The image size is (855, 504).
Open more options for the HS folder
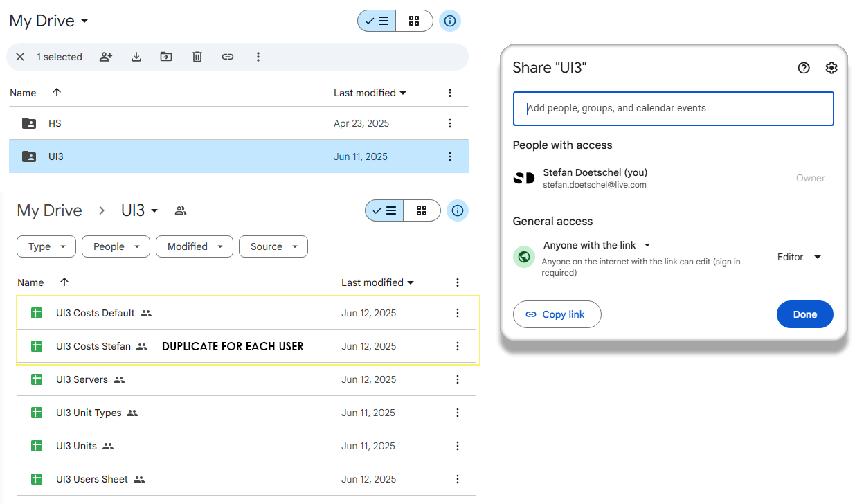tap(450, 123)
